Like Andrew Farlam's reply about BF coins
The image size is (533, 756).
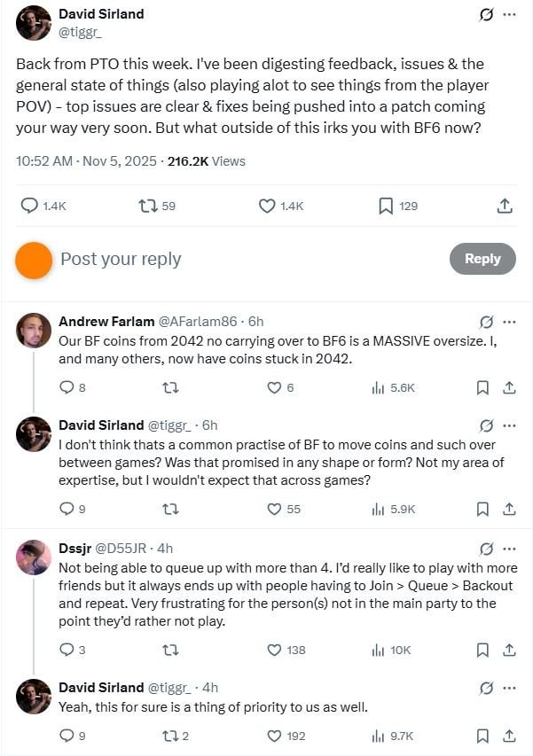(x=275, y=387)
